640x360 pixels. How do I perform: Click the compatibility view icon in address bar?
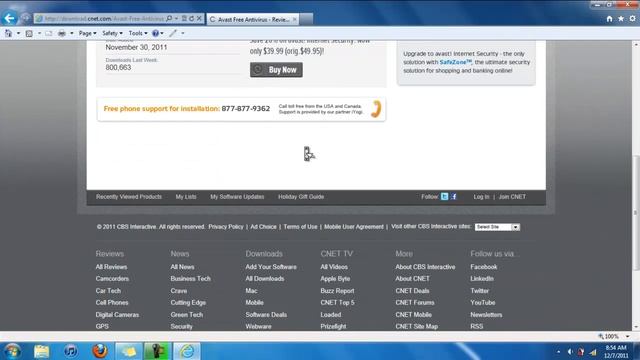pyautogui.click(x=184, y=18)
